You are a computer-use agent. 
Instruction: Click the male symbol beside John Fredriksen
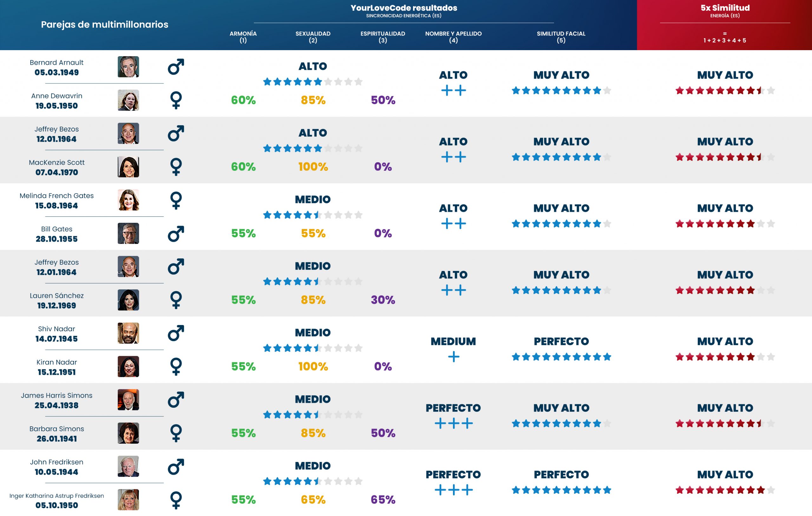tap(176, 467)
